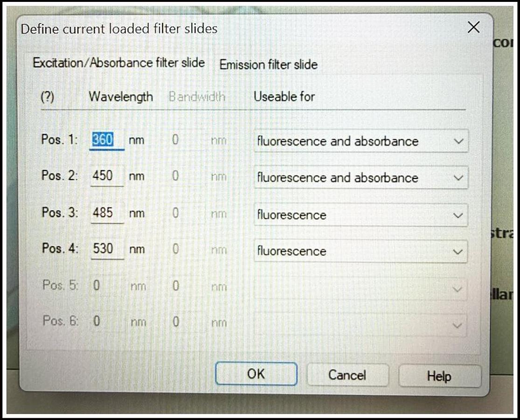Close the filter slides dialog with X

(473, 28)
